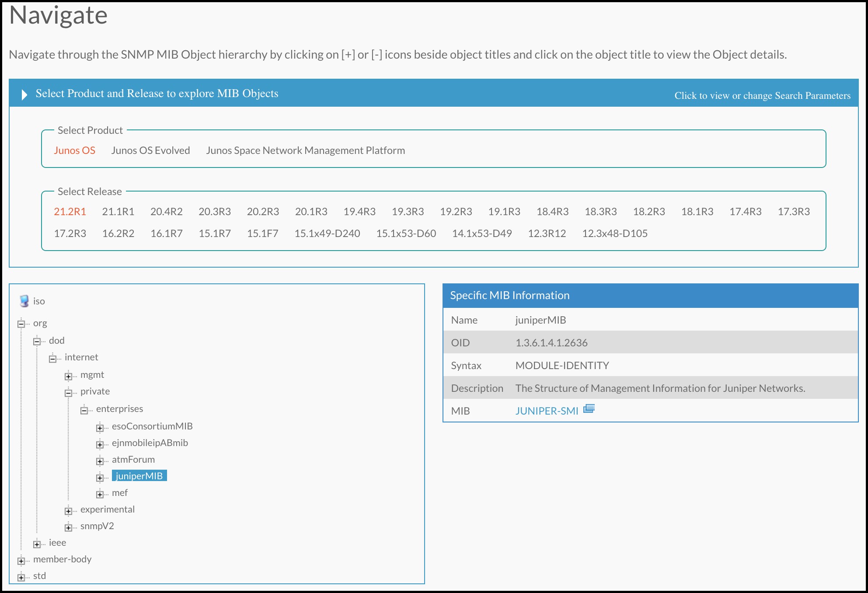Expand the ieee node

(x=37, y=544)
